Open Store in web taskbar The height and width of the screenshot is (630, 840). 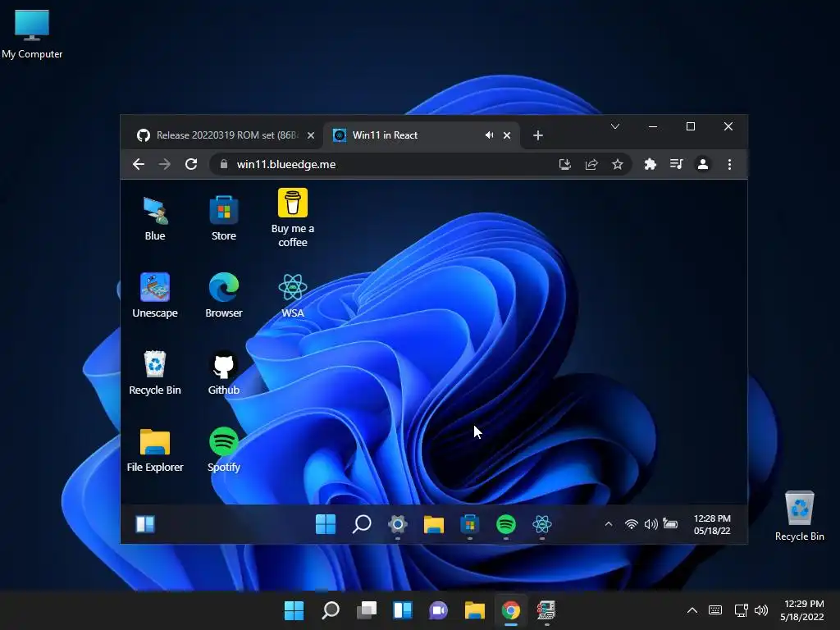470,524
